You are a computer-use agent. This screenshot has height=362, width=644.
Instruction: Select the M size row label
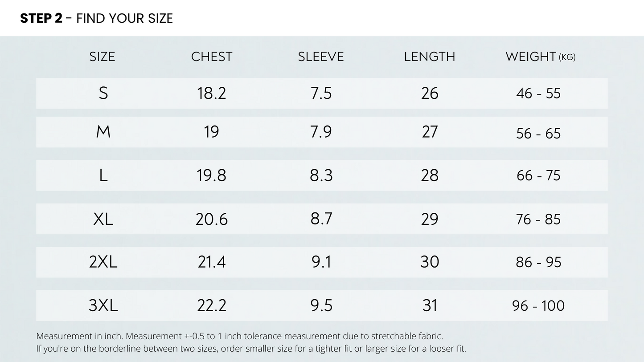point(103,132)
